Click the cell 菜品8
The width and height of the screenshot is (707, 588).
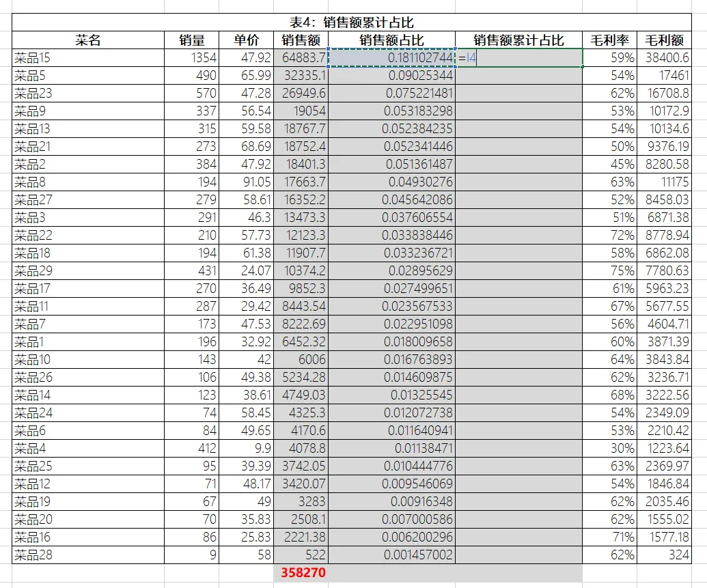coord(88,182)
